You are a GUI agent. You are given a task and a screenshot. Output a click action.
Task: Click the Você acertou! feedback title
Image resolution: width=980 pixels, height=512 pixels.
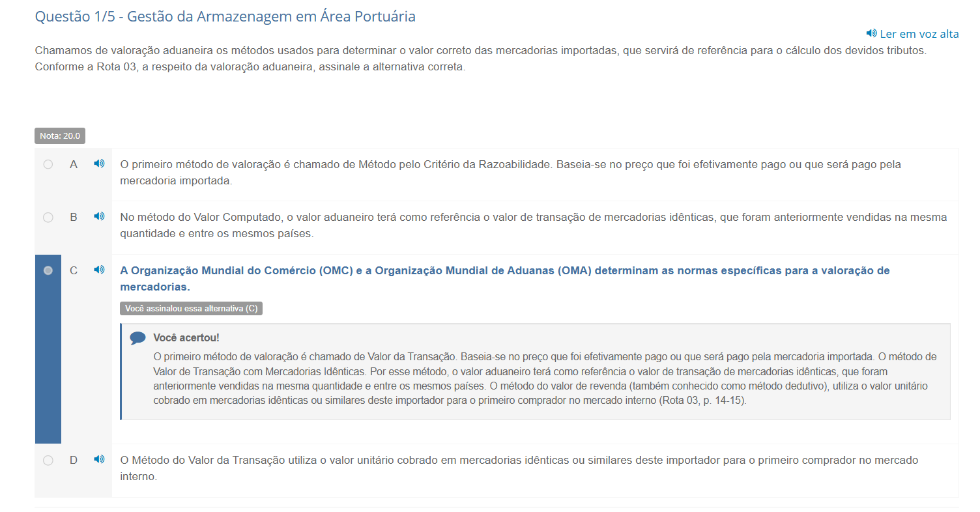tap(186, 338)
